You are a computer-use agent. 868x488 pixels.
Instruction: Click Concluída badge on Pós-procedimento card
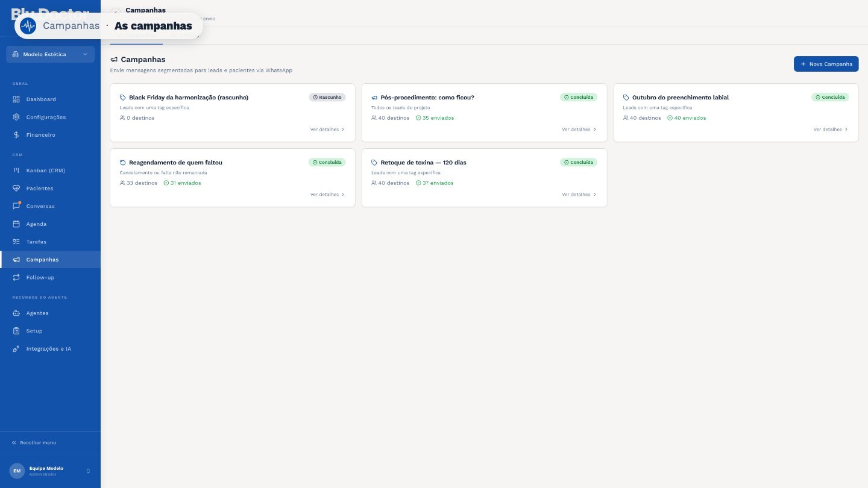(x=579, y=97)
